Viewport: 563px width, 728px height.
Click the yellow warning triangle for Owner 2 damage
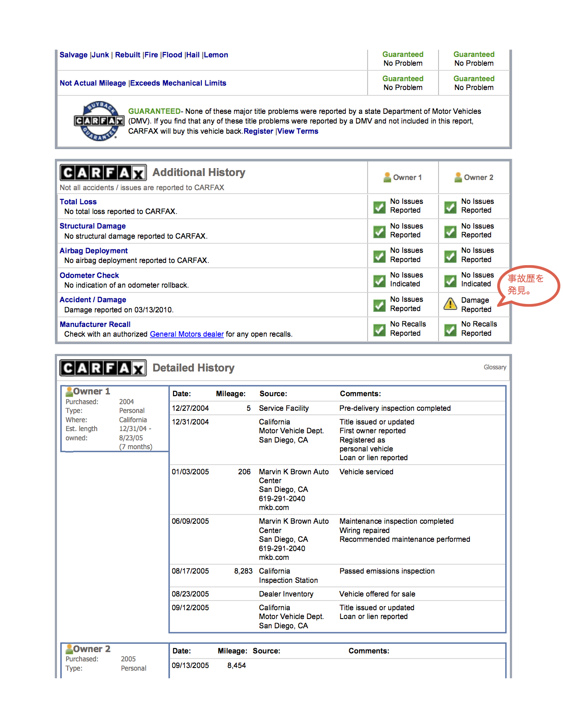click(x=450, y=304)
